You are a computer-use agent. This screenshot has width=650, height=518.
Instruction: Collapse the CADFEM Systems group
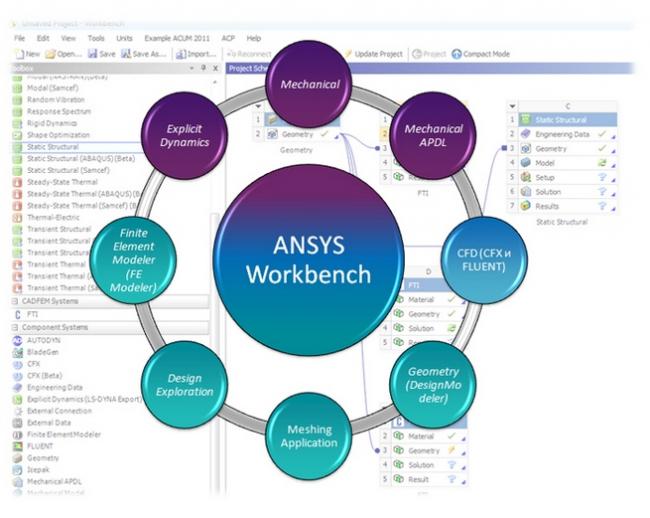pyautogui.click(x=15, y=301)
